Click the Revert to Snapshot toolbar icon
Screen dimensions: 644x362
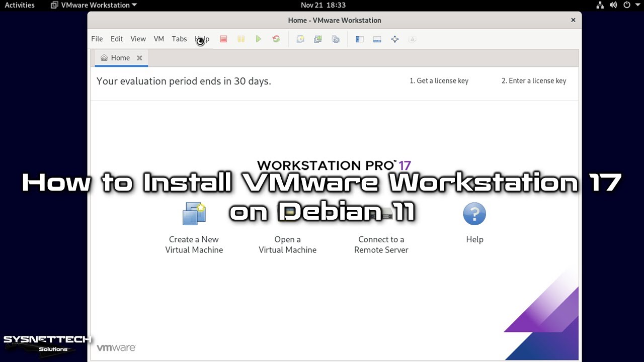point(318,39)
